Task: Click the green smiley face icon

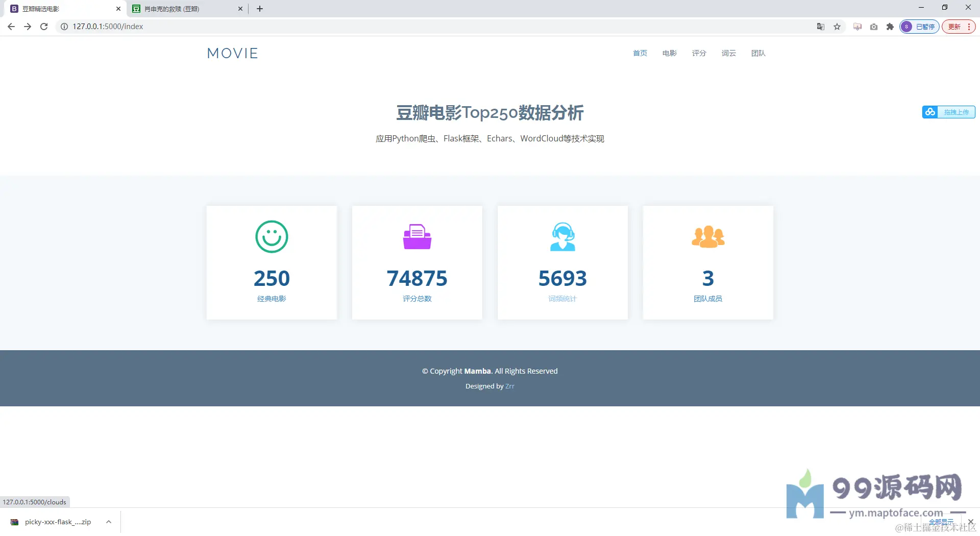Action: coord(272,237)
